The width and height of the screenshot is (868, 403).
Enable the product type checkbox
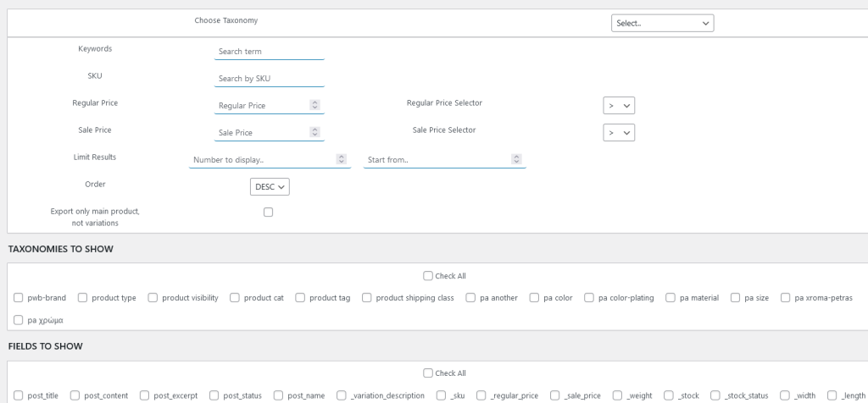82,298
